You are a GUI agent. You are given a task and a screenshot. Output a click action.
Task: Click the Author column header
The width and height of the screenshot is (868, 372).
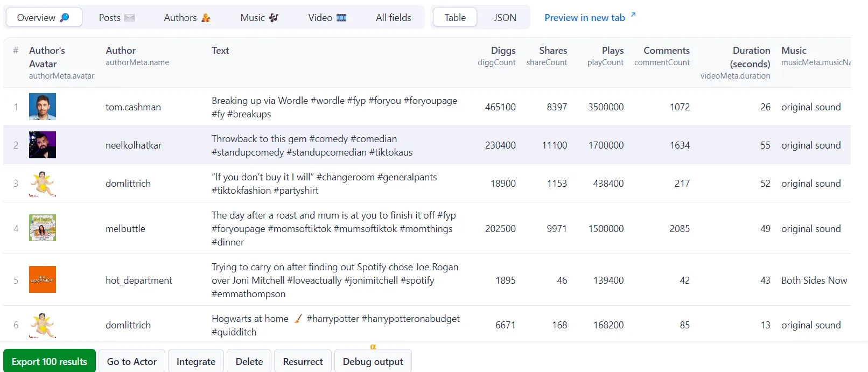coord(137,56)
